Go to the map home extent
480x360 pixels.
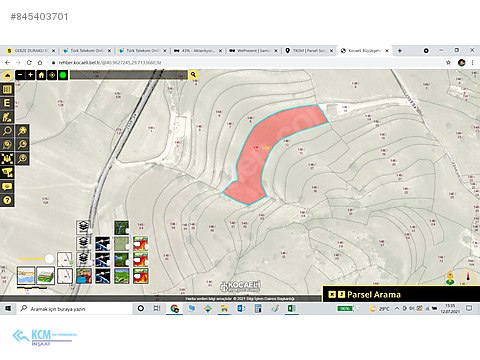coord(41,75)
